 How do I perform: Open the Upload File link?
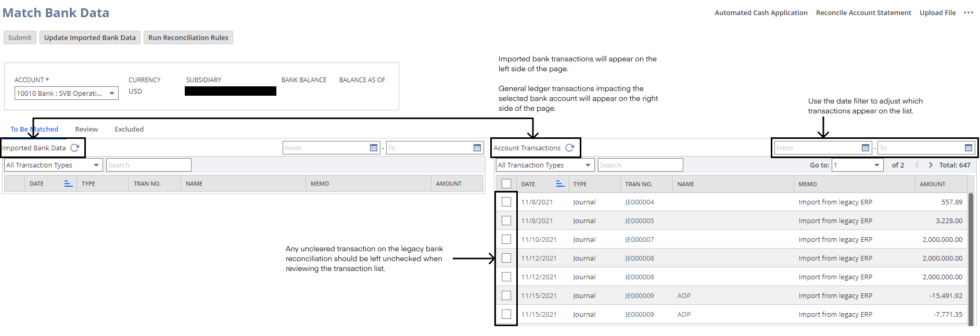click(x=938, y=12)
